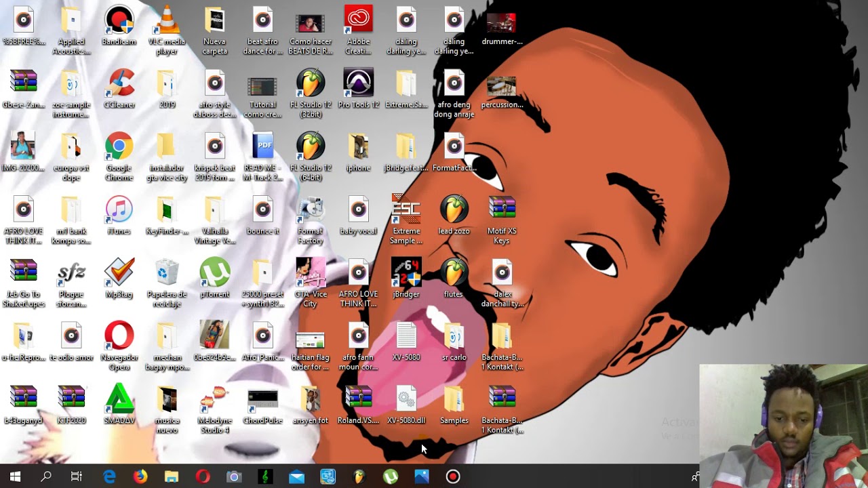Launch the SMADAV desktop shortcut

point(119,404)
